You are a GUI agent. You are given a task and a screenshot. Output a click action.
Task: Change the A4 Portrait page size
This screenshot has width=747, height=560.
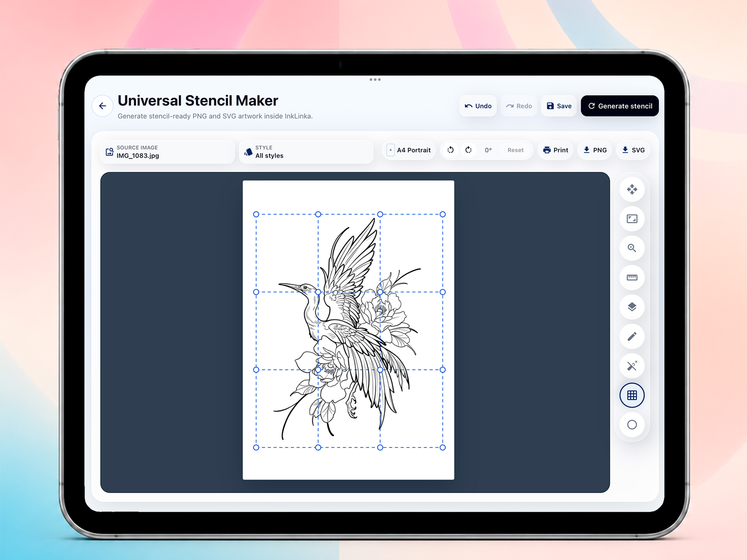coord(409,150)
